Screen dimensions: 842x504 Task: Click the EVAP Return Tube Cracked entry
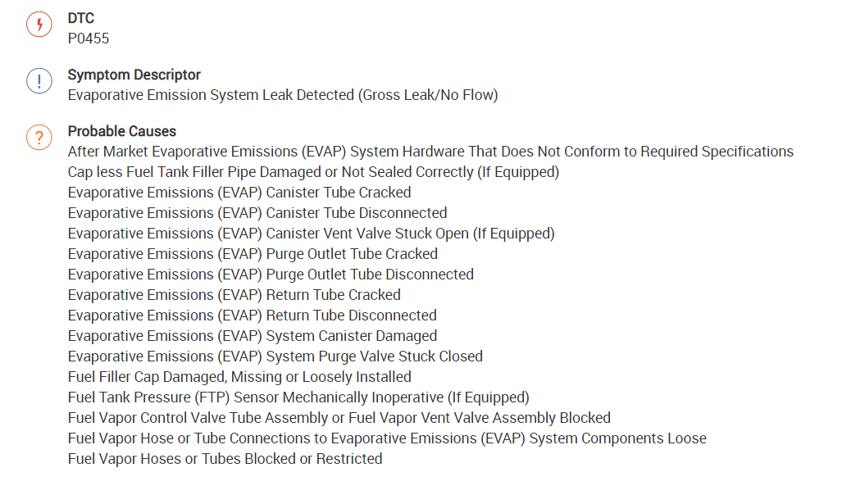(x=234, y=295)
